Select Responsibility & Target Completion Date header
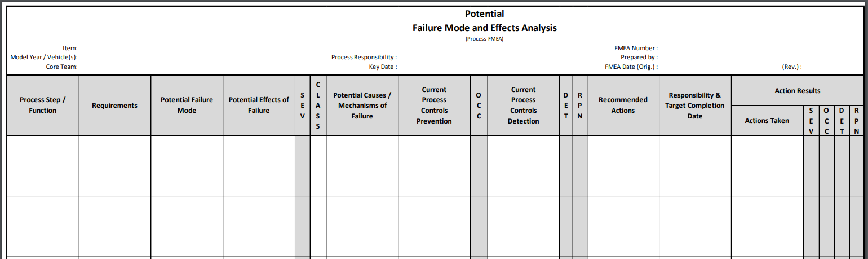Viewport: 868px width, 259px height. (x=695, y=105)
